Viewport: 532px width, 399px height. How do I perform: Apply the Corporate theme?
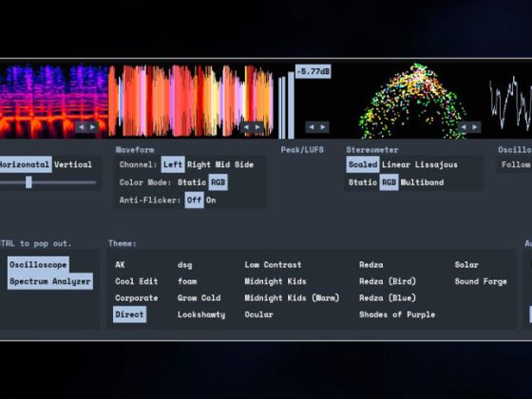137,298
